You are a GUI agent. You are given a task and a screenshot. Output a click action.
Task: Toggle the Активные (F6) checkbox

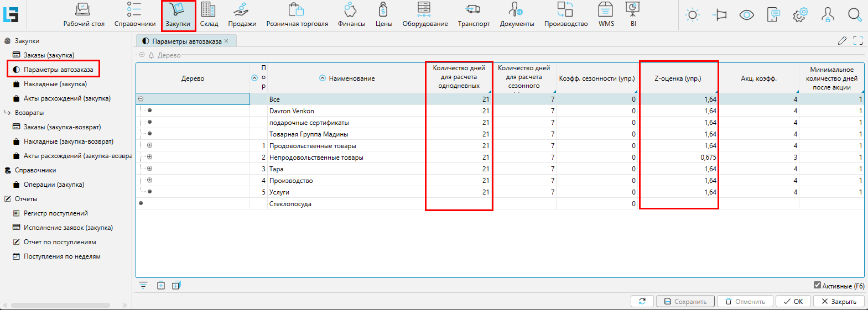pos(817,285)
